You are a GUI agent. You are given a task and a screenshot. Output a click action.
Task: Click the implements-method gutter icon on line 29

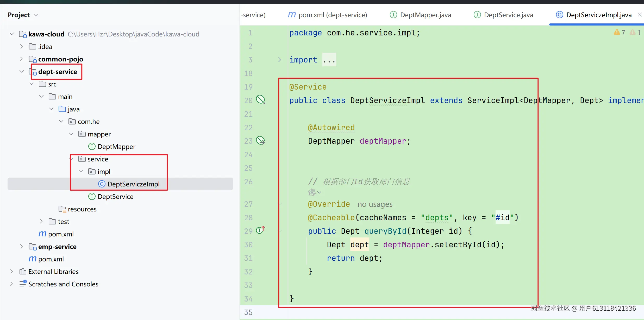pos(260,230)
